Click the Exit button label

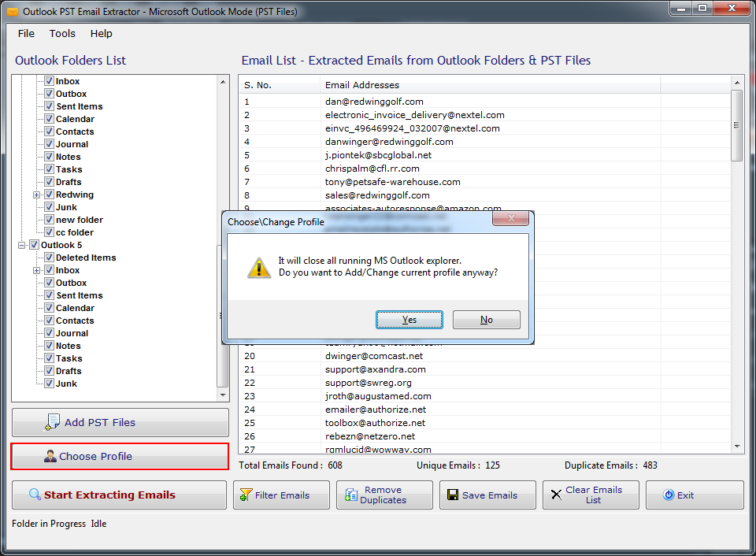point(685,495)
